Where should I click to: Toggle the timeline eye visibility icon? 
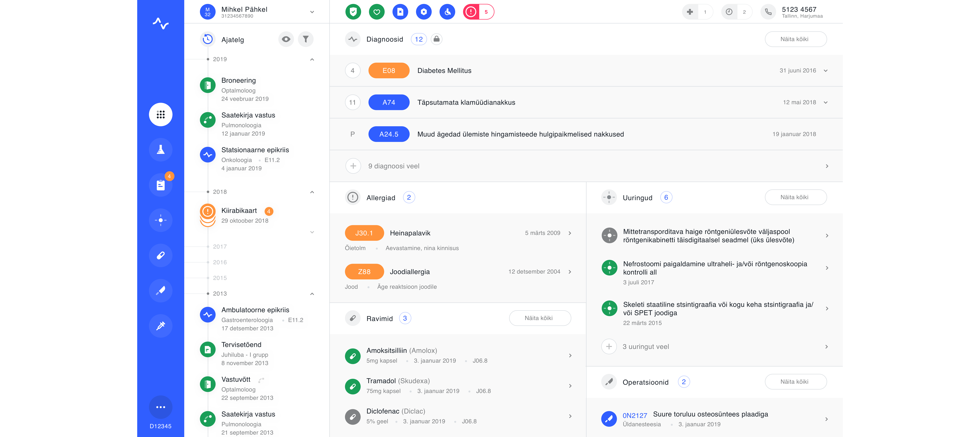(x=286, y=39)
